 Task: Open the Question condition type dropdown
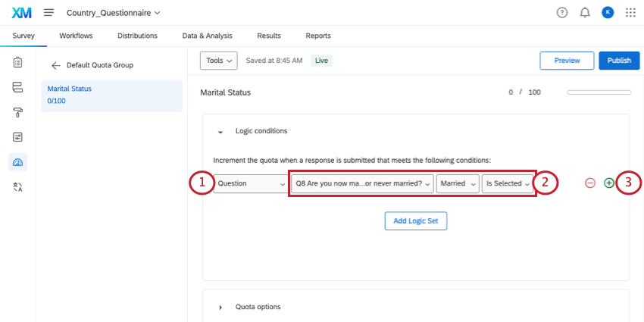pos(249,183)
